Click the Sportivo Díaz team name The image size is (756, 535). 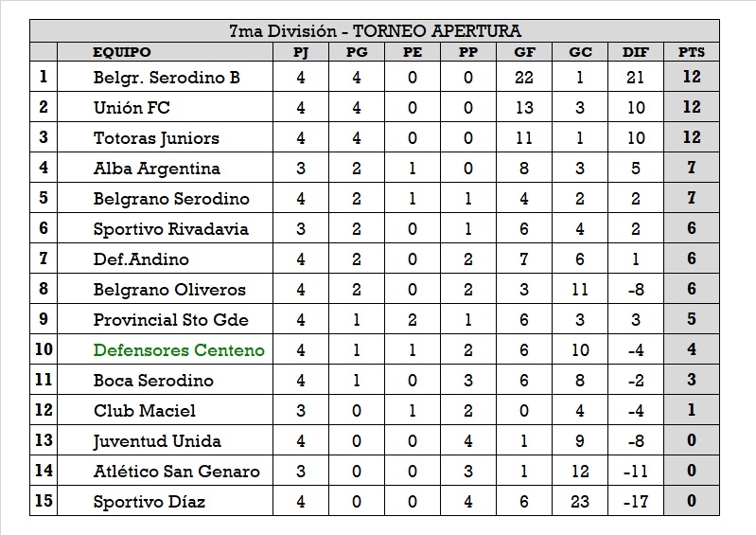(149, 502)
